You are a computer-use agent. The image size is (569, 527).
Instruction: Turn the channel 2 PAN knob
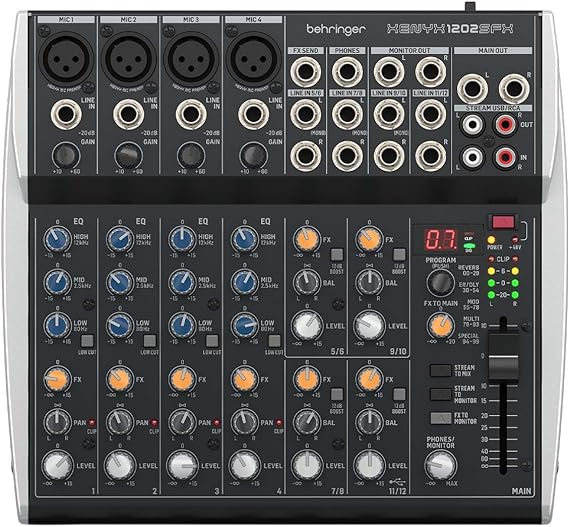(120, 422)
